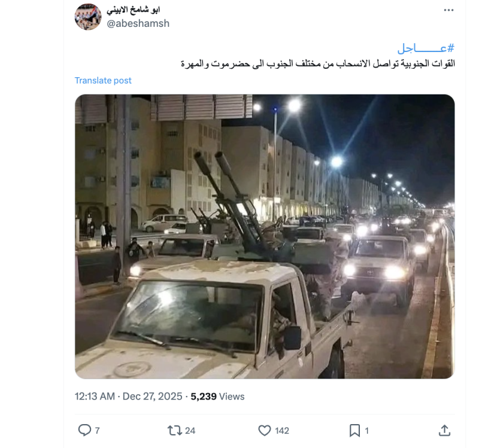Click the repost arrows icon
This screenshot has width=479, height=448.
point(175,431)
